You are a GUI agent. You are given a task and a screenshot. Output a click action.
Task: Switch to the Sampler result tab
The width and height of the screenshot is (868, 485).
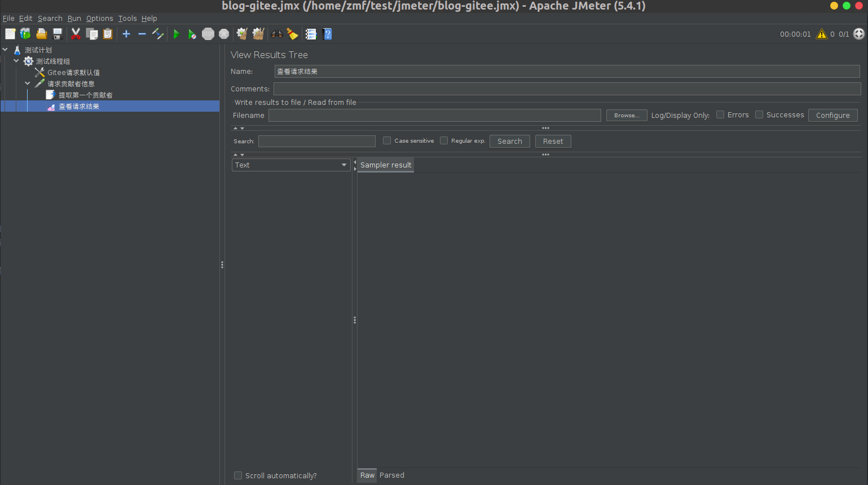coord(386,165)
